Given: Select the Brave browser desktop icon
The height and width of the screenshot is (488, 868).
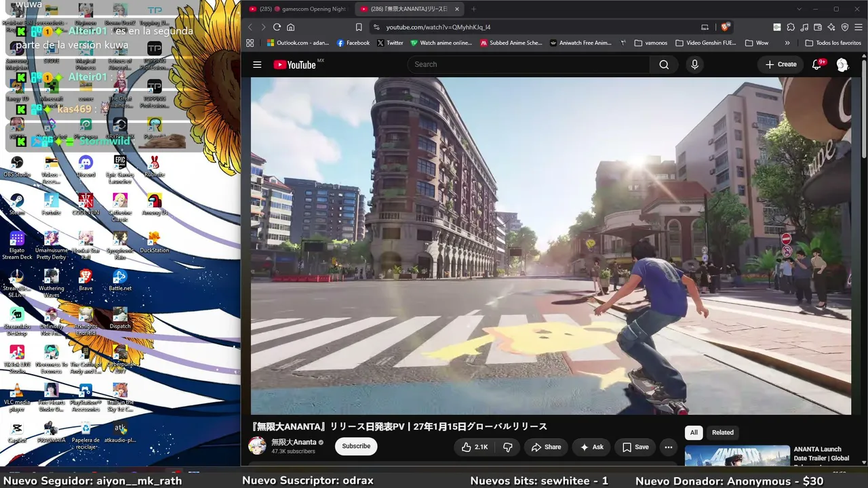Looking at the screenshot, I should (x=85, y=280).
